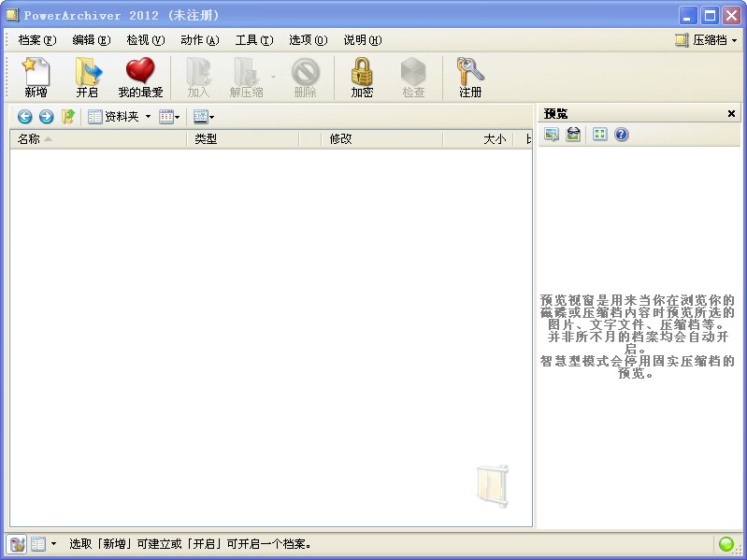The image size is (747, 560).
Task: Click the fullscreen icon in preview toolbar
Action: click(600, 135)
